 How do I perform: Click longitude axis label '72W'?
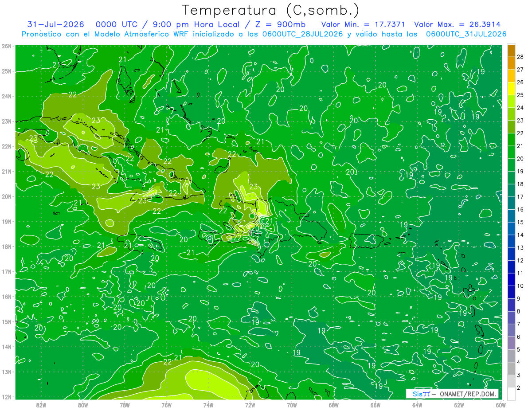[x=250, y=405]
